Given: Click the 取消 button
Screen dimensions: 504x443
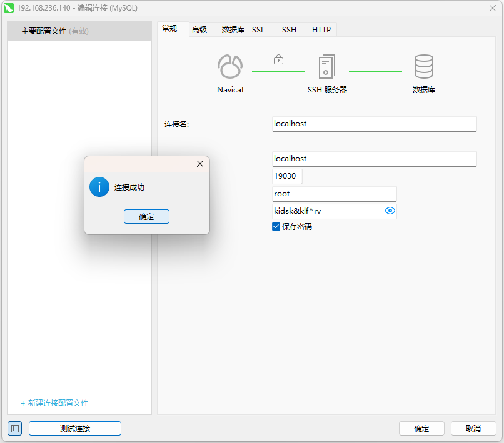Looking at the screenshot, I should pos(473,428).
